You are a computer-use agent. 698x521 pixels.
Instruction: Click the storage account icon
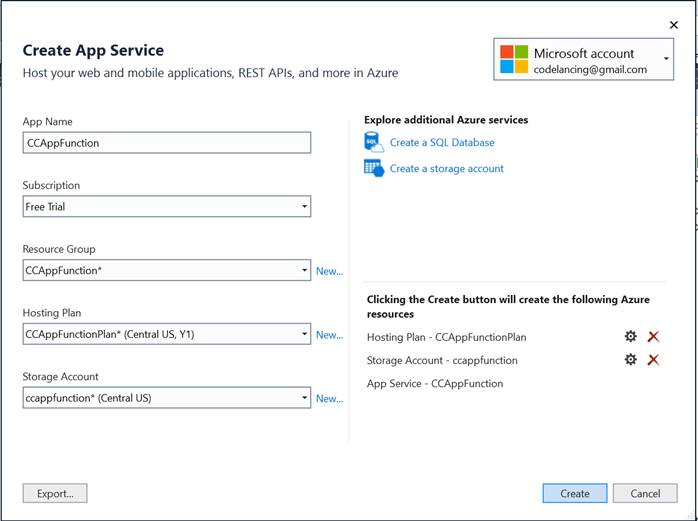[x=374, y=168]
